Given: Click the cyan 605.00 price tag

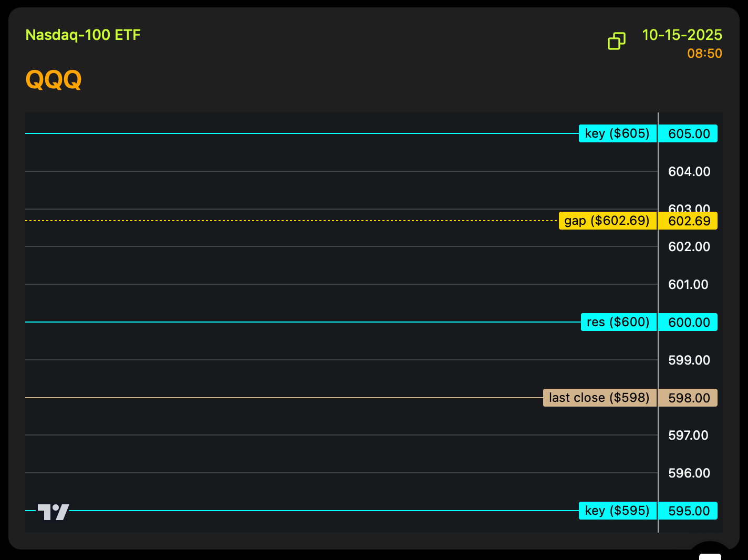Looking at the screenshot, I should [x=689, y=134].
